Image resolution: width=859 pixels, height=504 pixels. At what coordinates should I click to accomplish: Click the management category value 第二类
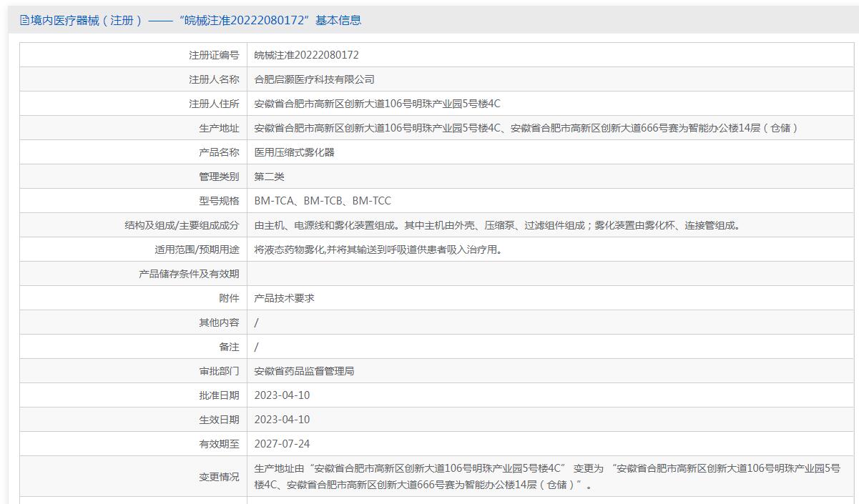click(x=270, y=177)
